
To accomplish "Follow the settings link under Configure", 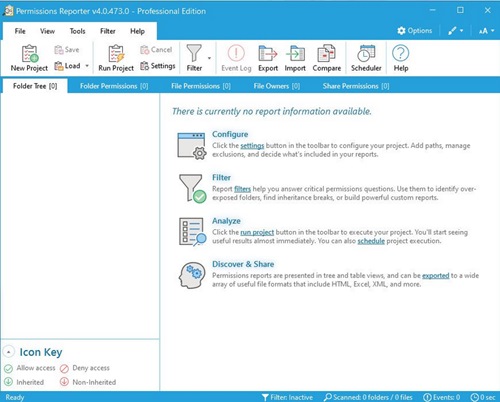I will pos(252,146).
